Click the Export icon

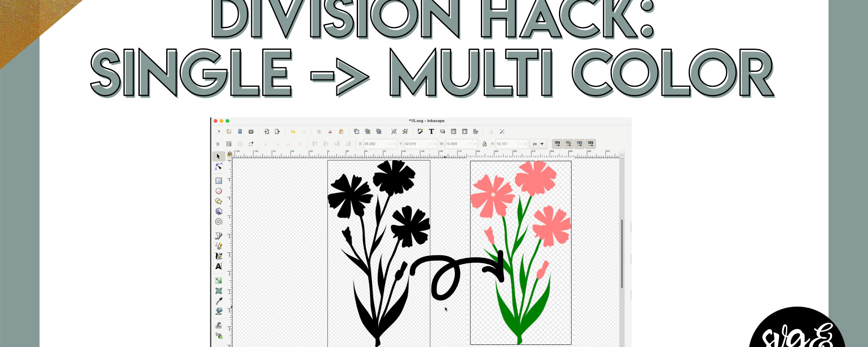(277, 131)
